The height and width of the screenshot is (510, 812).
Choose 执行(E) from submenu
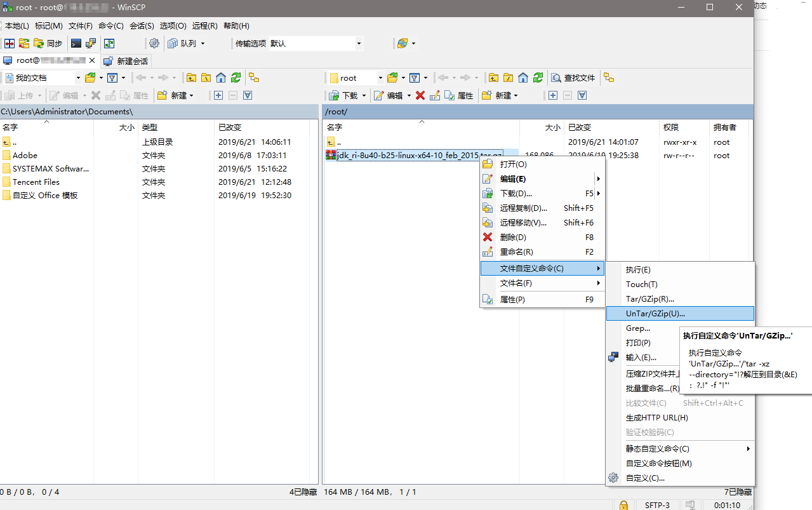point(680,269)
